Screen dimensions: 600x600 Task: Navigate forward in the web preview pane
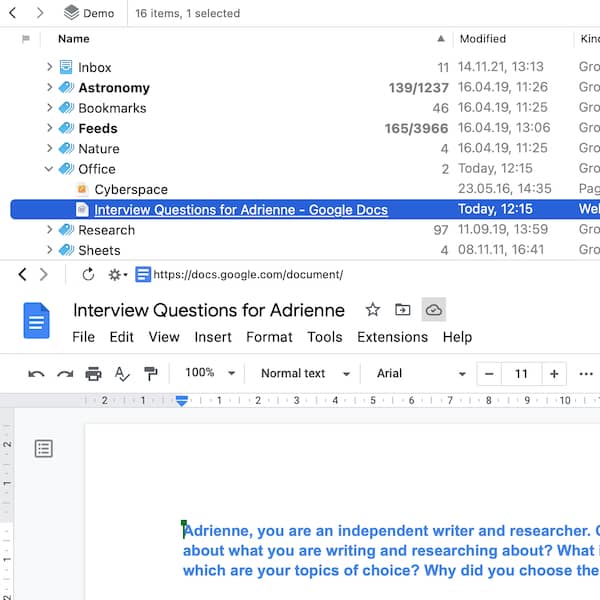click(x=44, y=274)
